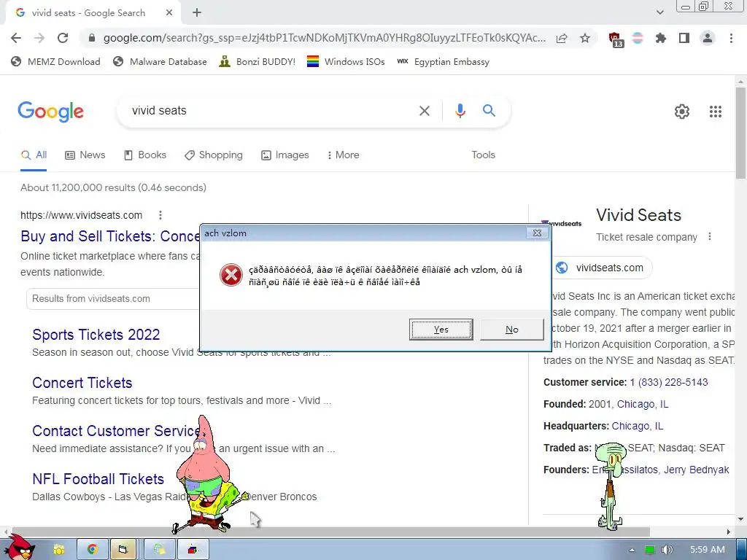This screenshot has width=747, height=560.
Task: Open Google quick settings gear
Action: click(682, 112)
